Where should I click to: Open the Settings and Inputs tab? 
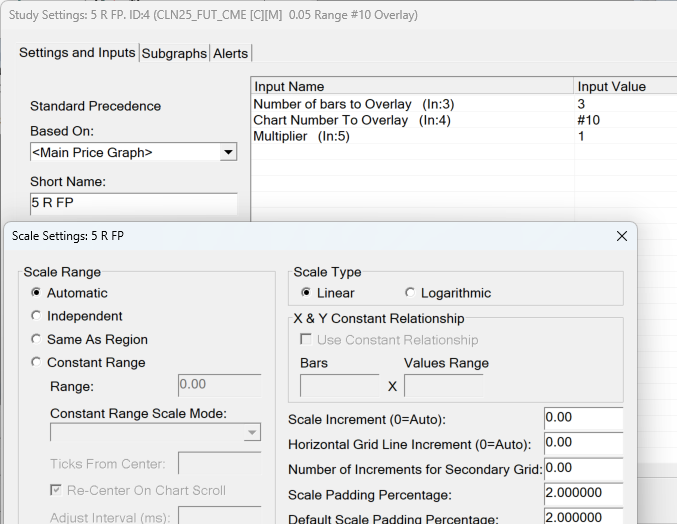77,52
